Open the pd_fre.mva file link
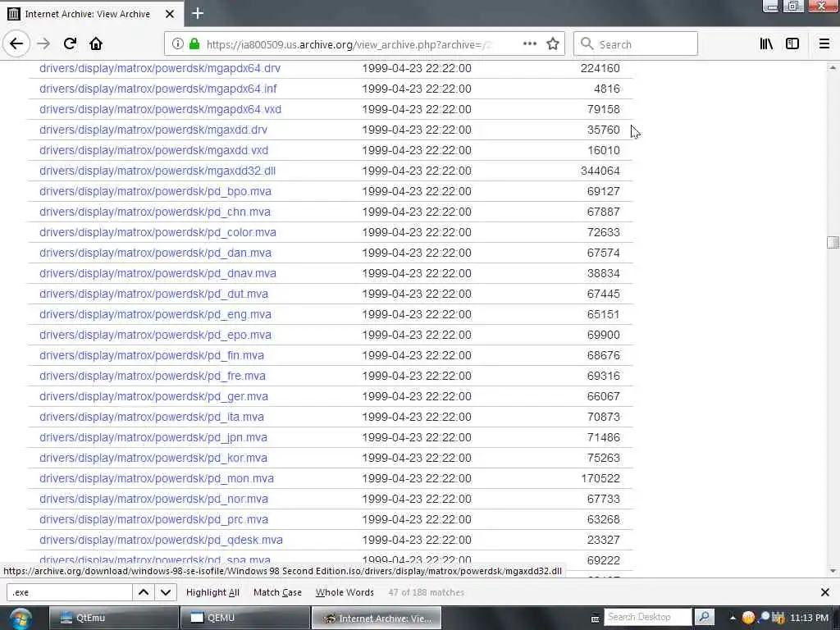Viewport: 840px width, 630px height. pyautogui.click(x=152, y=376)
